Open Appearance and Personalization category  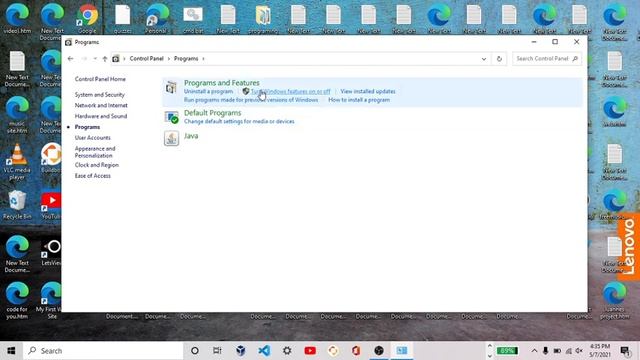pyautogui.click(x=95, y=152)
